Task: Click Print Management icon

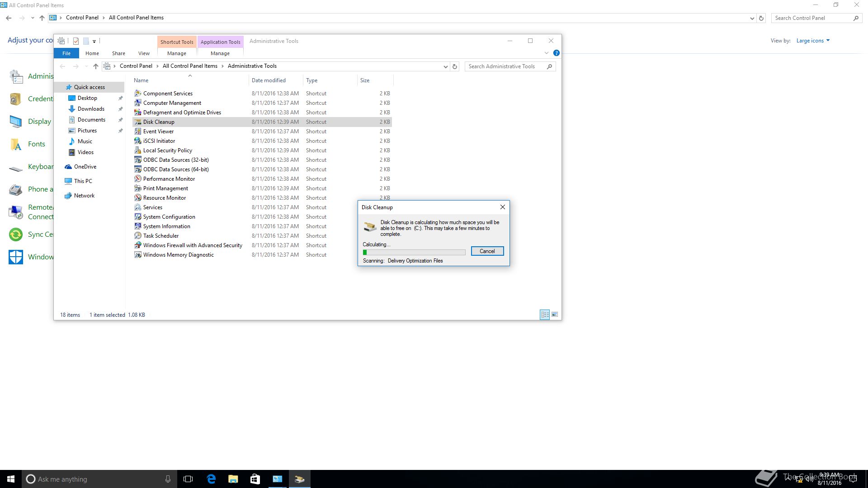Action: 138,188
